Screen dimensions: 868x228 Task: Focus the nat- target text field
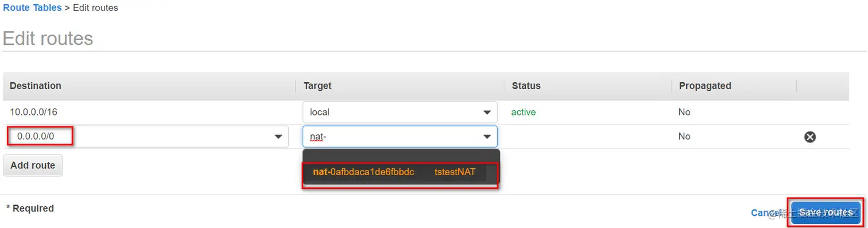pyautogui.click(x=400, y=137)
